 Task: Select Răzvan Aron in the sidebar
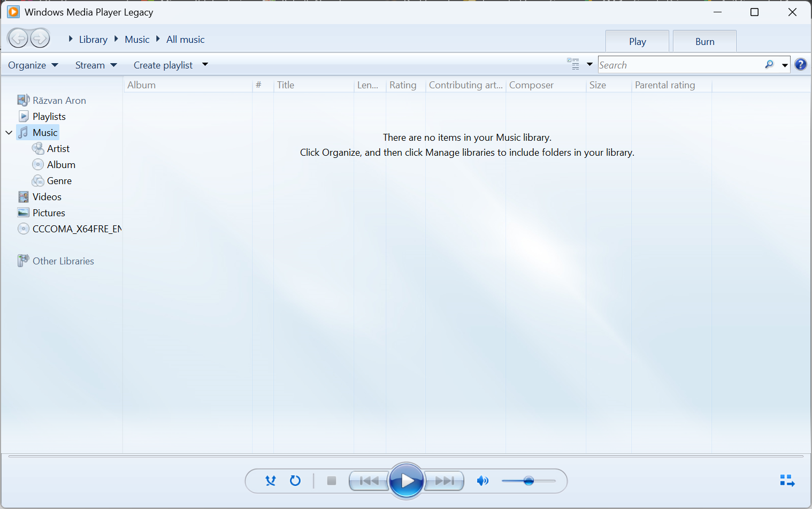tap(59, 100)
